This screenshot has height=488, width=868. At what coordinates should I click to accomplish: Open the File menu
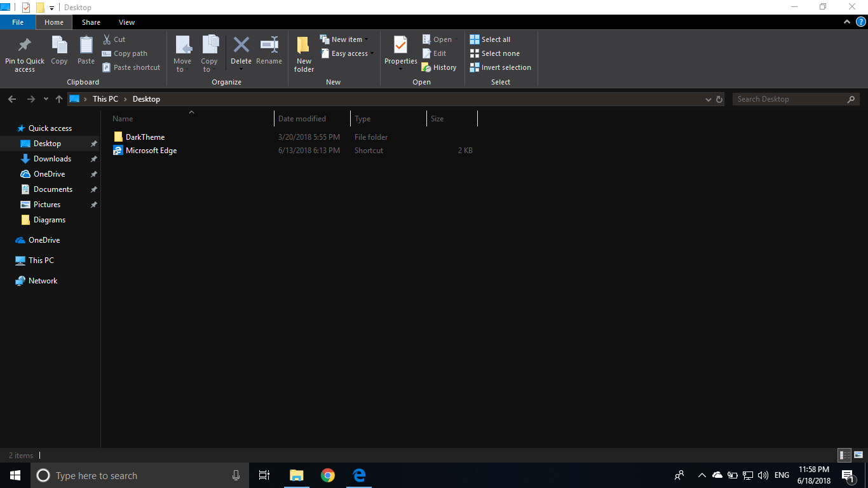point(18,22)
